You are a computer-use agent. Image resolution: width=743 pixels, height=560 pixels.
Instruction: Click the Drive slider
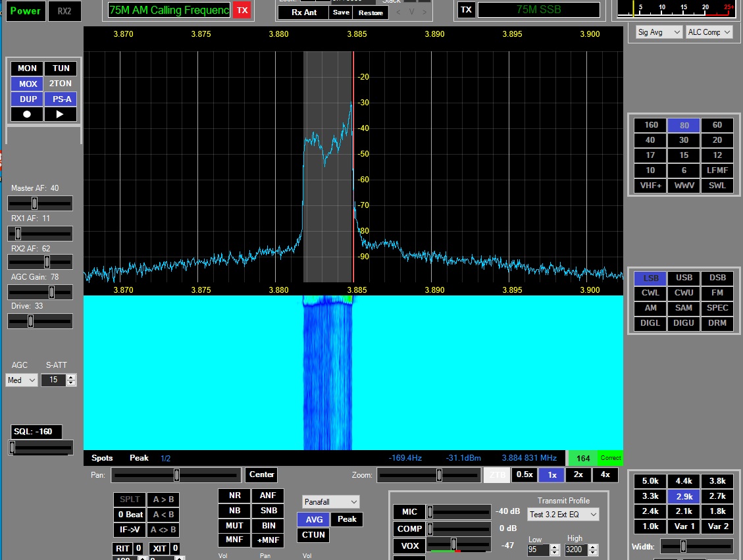tap(40, 321)
